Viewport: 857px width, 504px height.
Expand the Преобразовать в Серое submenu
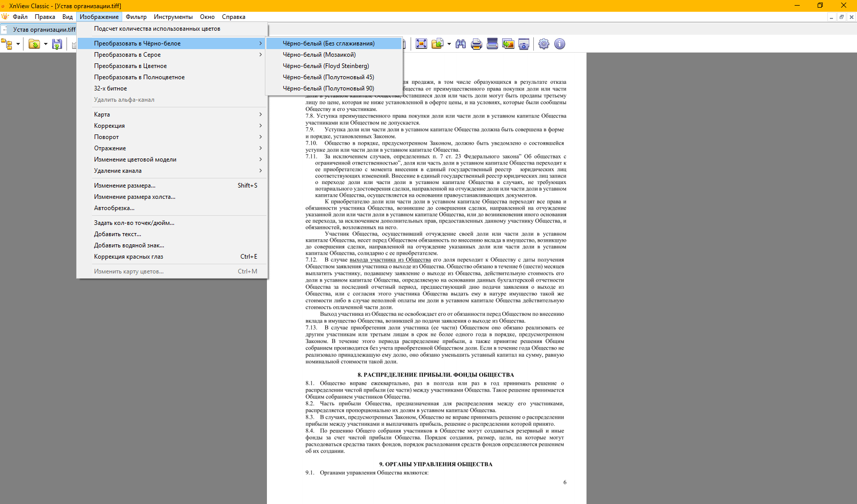172,55
